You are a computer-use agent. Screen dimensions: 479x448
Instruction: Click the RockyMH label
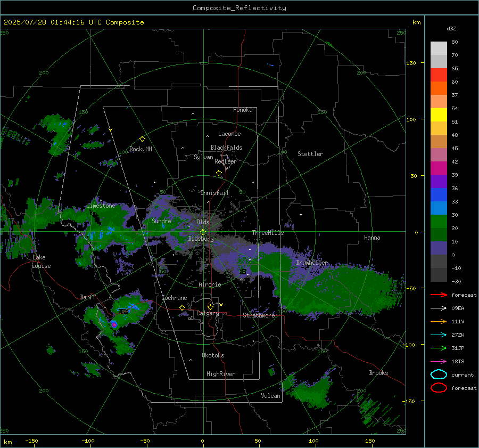tap(141, 149)
